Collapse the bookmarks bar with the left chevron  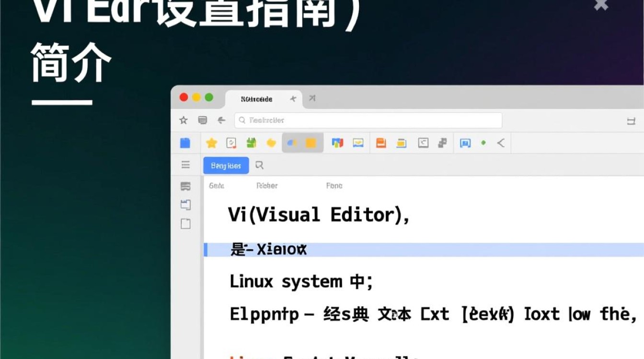pos(501,143)
